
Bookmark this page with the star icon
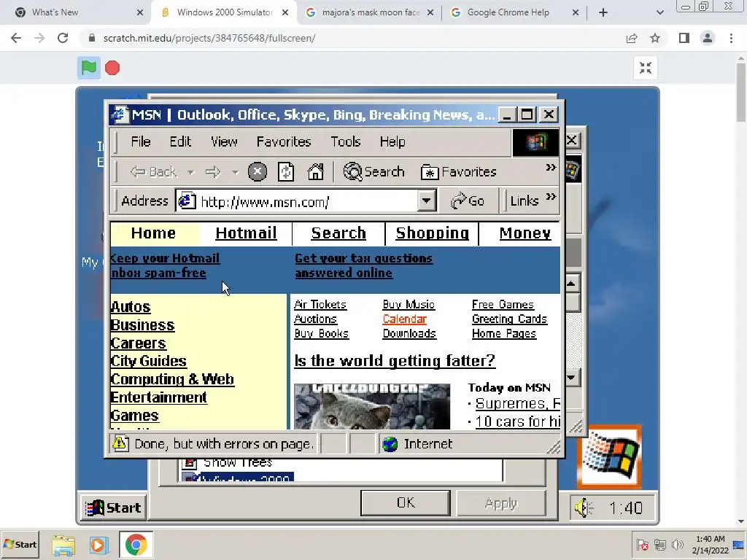click(655, 38)
